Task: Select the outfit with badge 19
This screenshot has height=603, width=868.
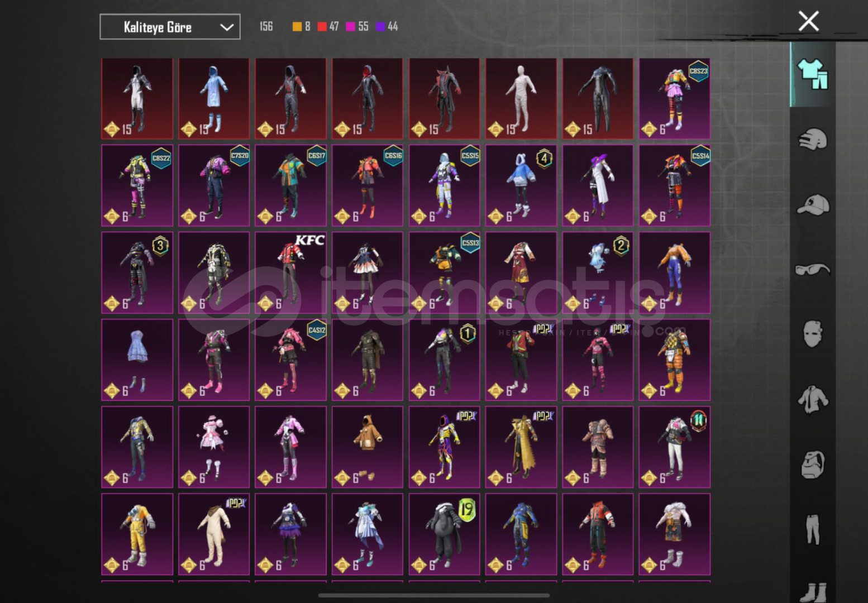Action: [x=444, y=534]
